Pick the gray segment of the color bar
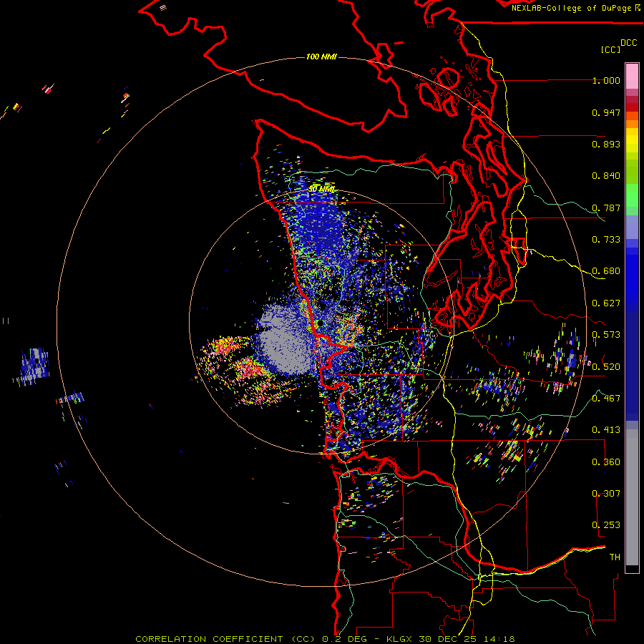 click(x=632, y=497)
